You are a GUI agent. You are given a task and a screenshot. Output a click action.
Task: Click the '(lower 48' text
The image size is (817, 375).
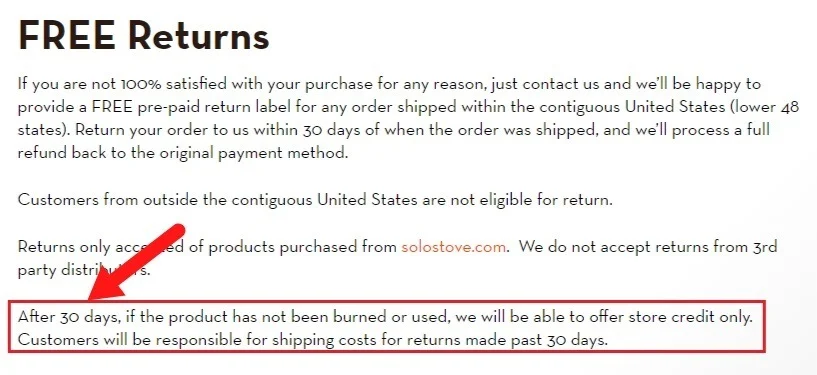[764, 107]
